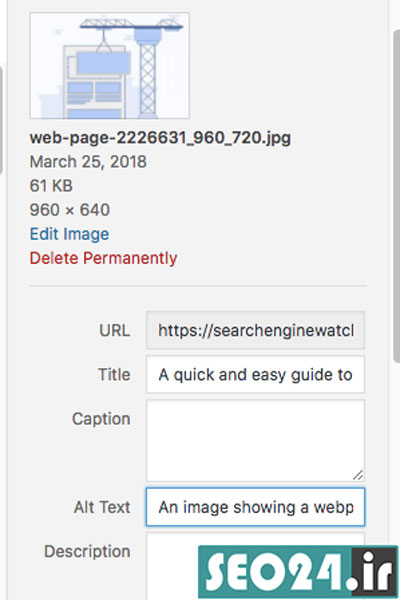400x600 pixels.
Task: Click the red Delete Permanently link
Action: click(103, 258)
